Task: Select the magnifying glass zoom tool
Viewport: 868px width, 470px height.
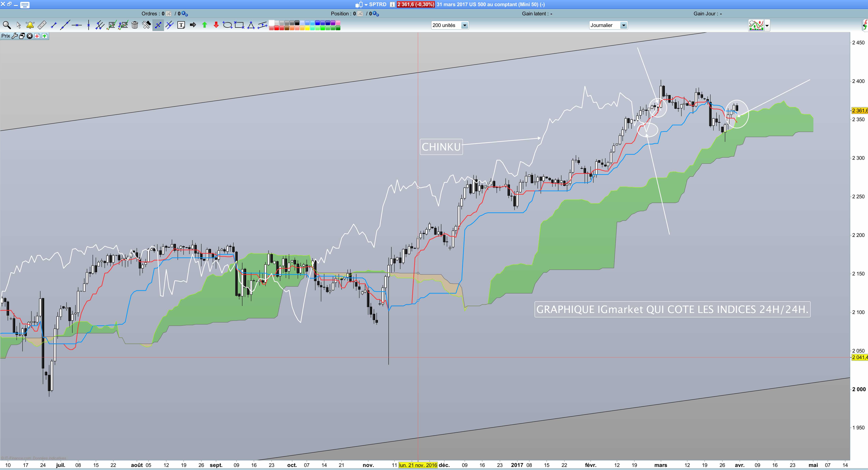Action: click(x=7, y=25)
